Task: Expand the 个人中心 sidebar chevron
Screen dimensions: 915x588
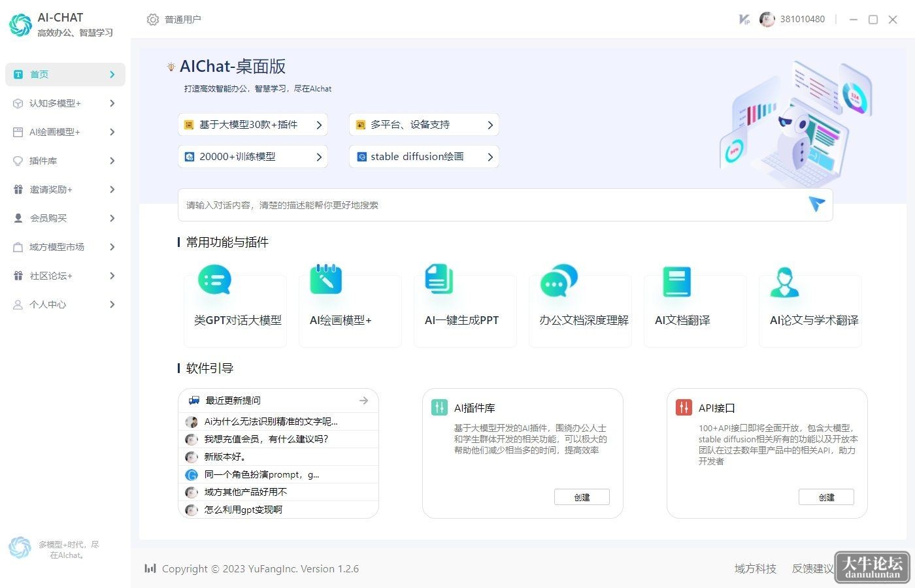Action: (112, 304)
